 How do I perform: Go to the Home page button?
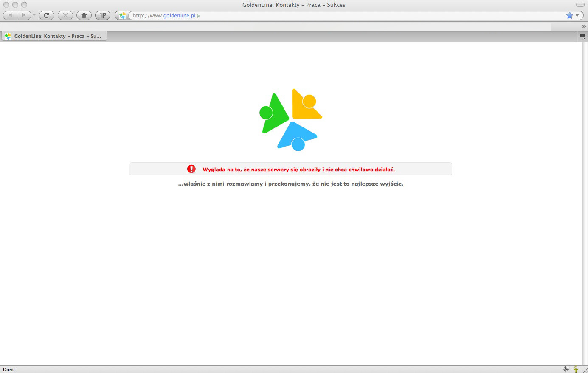click(x=84, y=15)
